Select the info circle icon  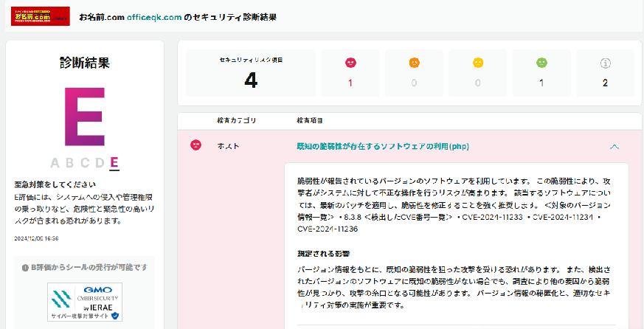tap(606, 63)
